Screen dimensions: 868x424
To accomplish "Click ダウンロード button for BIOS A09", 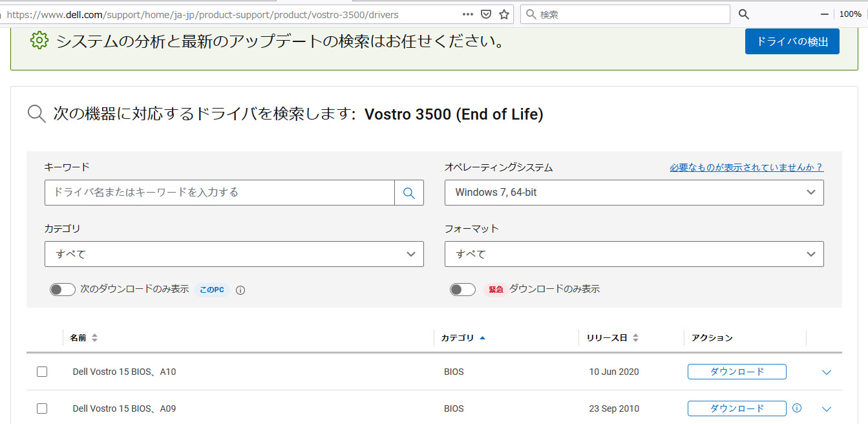I will 737,408.
